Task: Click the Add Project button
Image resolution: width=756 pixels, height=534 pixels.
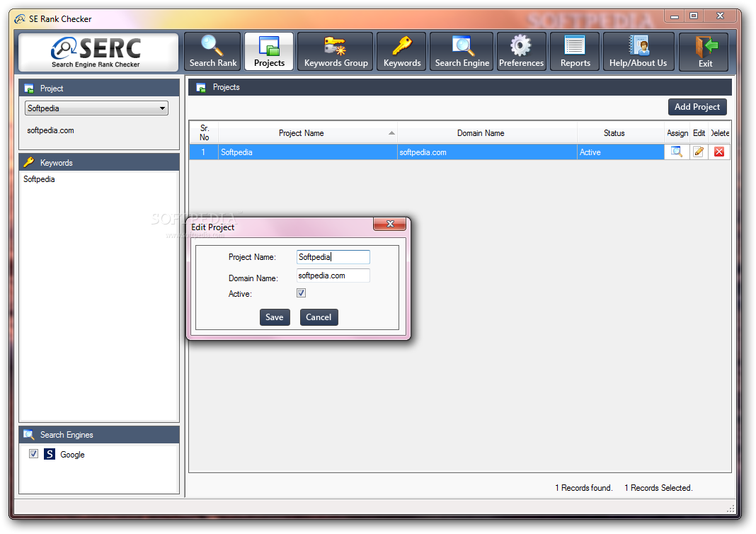Action: pos(697,107)
